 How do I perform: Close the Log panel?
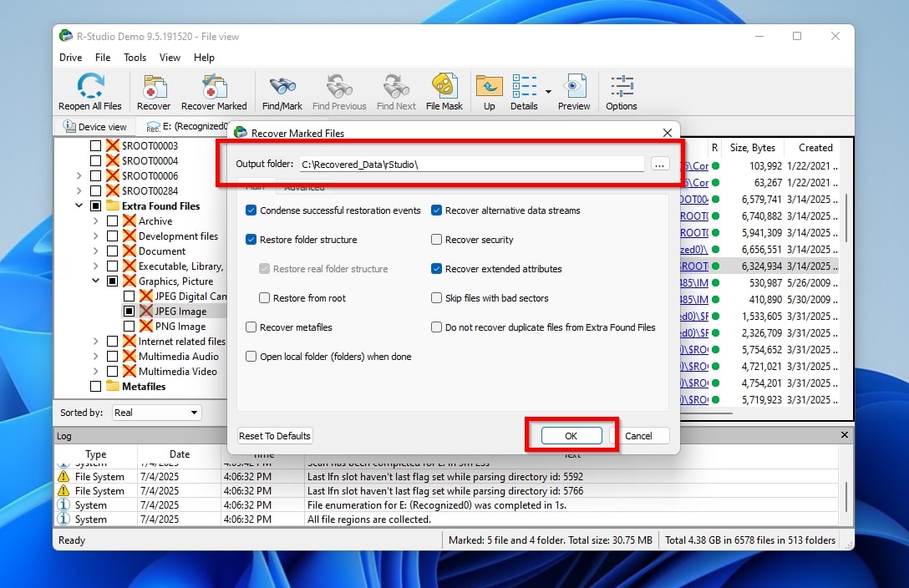tap(844, 434)
